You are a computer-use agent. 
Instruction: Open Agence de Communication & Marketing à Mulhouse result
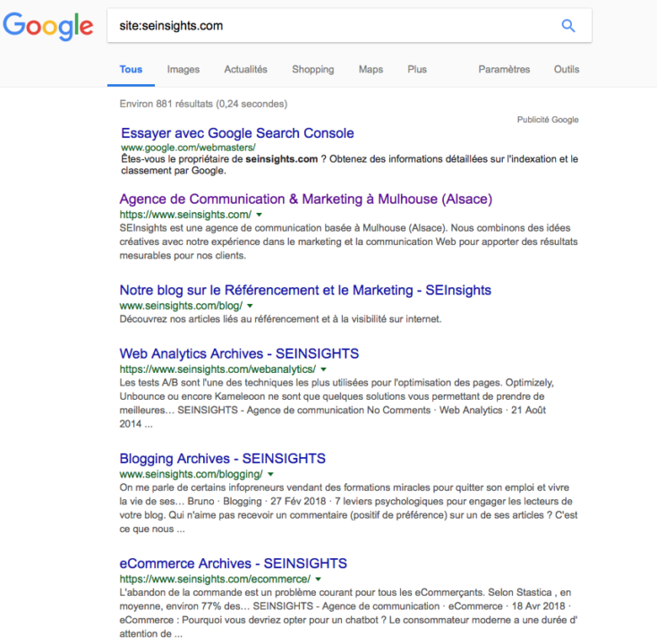pyautogui.click(x=305, y=199)
